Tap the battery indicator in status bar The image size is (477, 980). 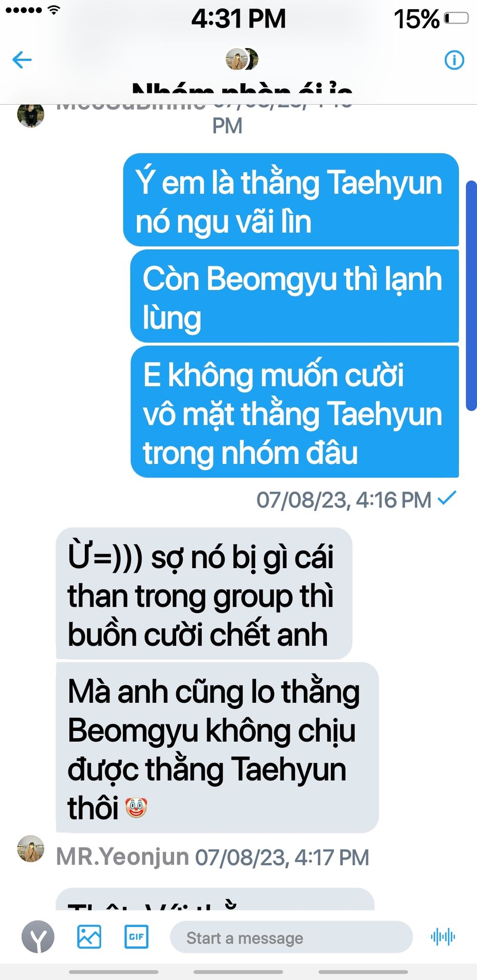point(456,18)
